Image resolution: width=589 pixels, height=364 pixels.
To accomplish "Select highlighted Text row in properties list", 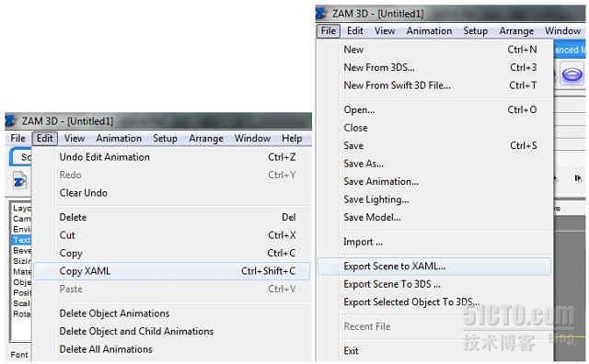I will (x=22, y=240).
